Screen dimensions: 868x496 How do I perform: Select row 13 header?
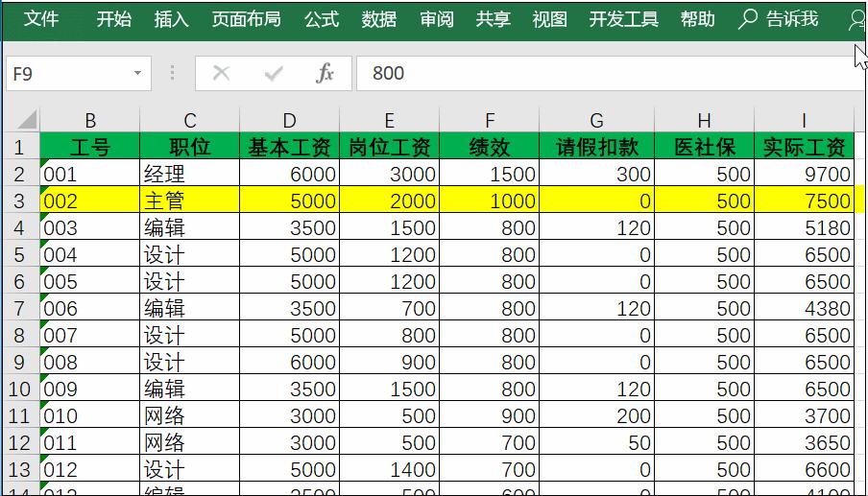point(20,469)
